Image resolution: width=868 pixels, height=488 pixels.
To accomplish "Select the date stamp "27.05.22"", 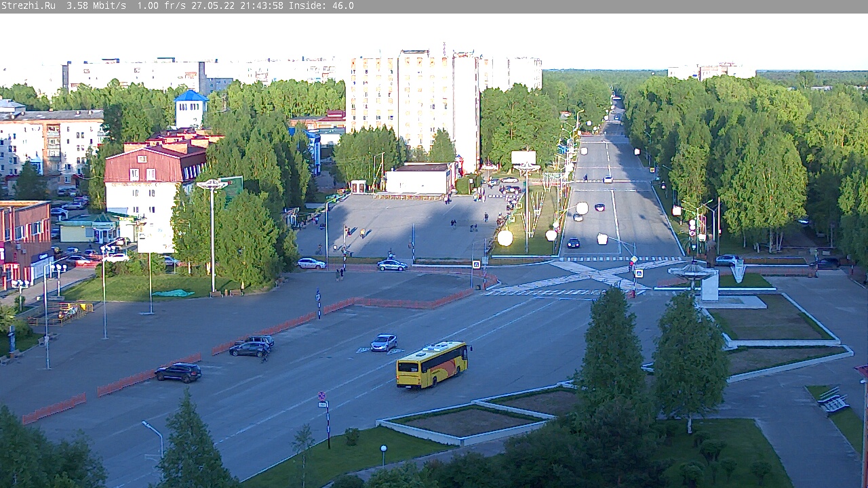I will click(x=213, y=6).
